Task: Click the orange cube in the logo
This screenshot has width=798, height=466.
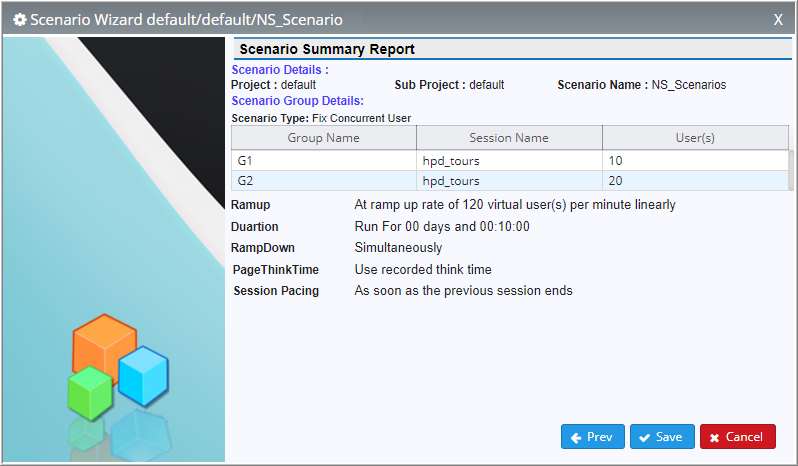Action: point(104,346)
